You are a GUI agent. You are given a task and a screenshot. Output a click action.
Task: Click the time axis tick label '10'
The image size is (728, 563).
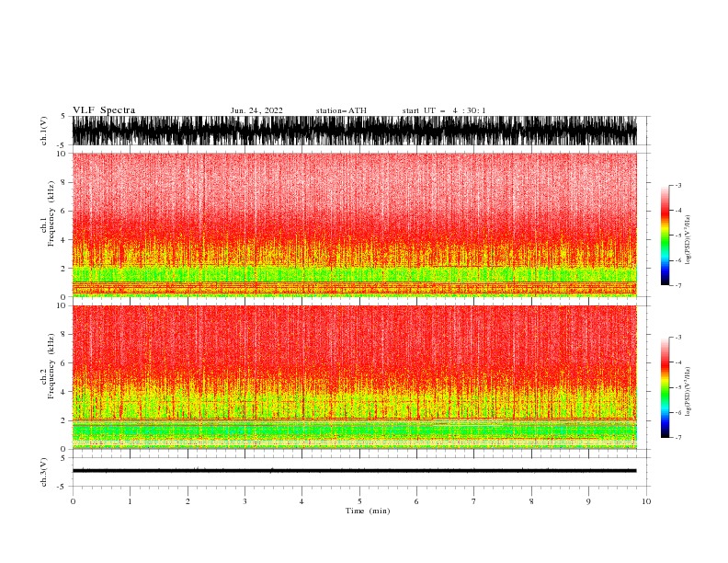tap(646, 501)
